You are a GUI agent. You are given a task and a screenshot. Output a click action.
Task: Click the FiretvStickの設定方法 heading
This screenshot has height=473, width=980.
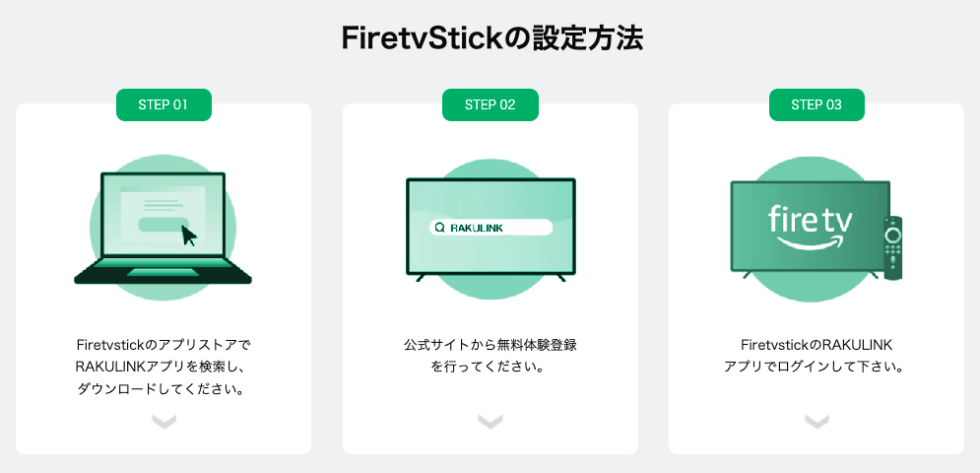pyautogui.click(x=490, y=39)
